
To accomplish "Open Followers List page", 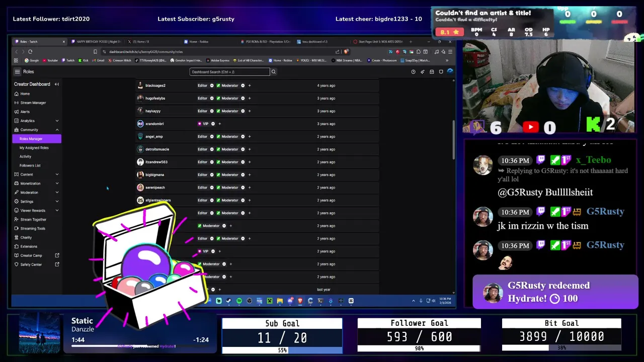I will click(30, 165).
